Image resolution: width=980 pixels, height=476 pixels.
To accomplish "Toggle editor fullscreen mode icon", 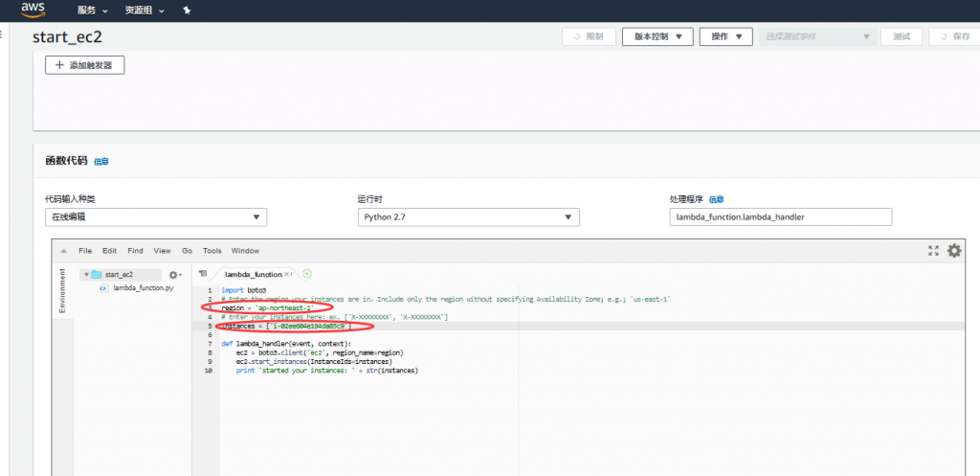I will [933, 250].
